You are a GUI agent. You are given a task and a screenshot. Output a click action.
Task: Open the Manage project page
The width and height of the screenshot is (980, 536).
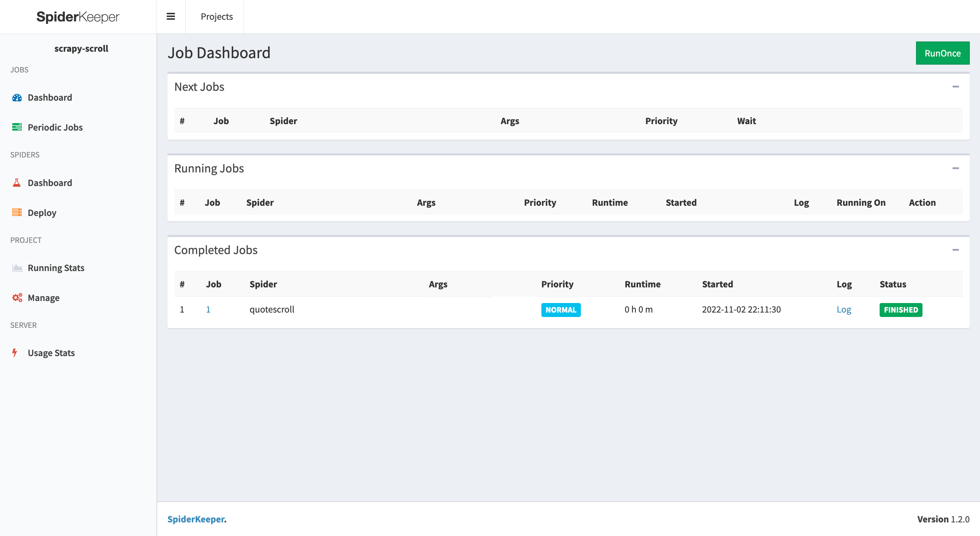[43, 298]
